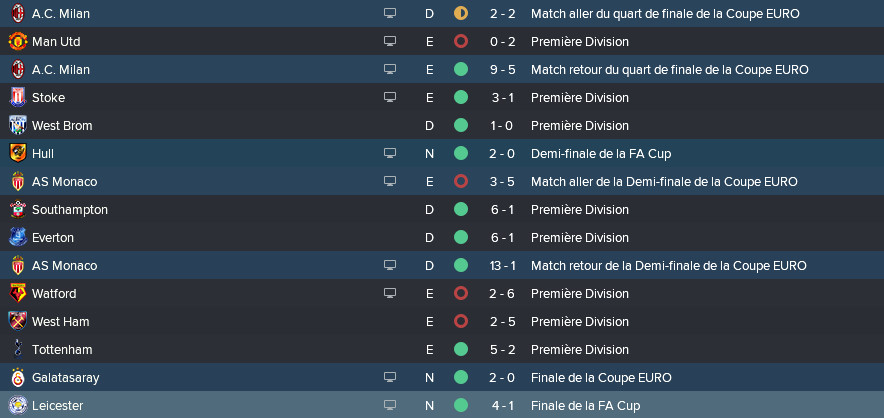The image size is (884, 418).
Task: Open the Finale de la Coupe EURO competition
Action: click(601, 377)
